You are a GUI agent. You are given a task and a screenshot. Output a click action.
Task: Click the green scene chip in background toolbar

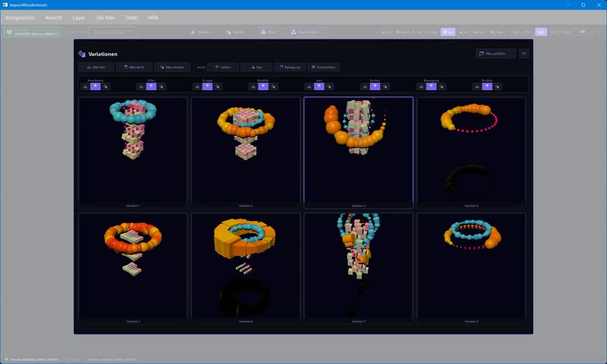click(x=33, y=33)
